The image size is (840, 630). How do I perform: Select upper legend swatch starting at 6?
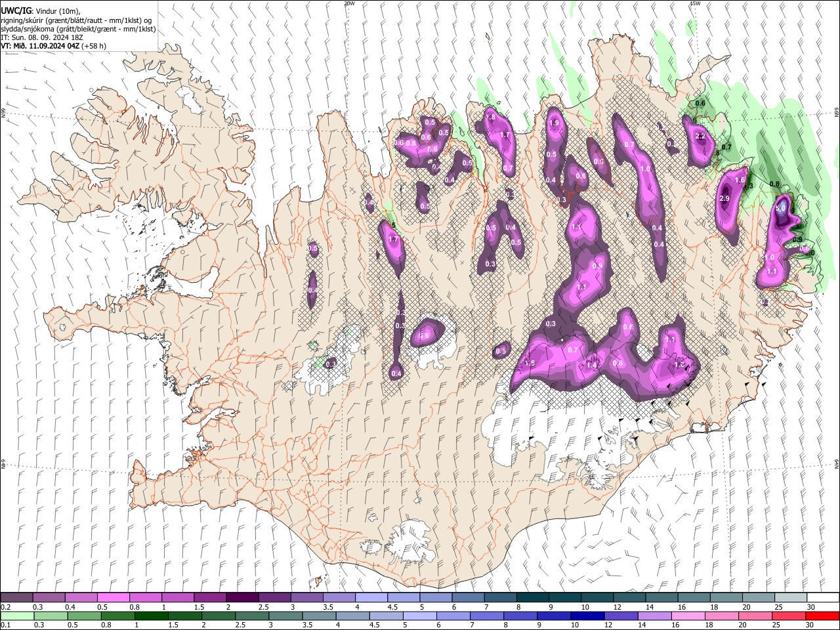coord(467,598)
